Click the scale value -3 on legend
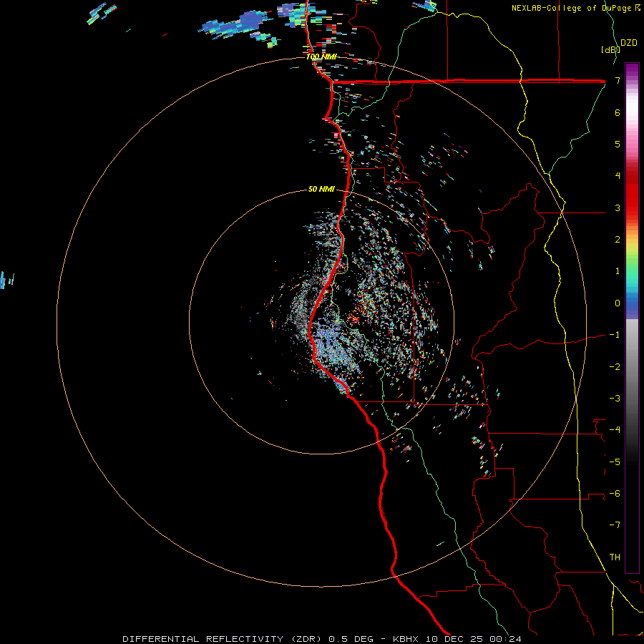 pyautogui.click(x=615, y=399)
